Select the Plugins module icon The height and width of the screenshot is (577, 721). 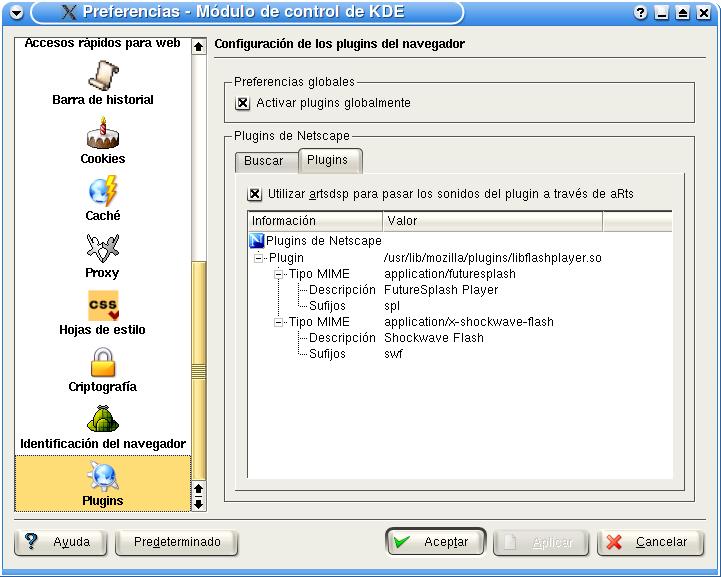103,477
